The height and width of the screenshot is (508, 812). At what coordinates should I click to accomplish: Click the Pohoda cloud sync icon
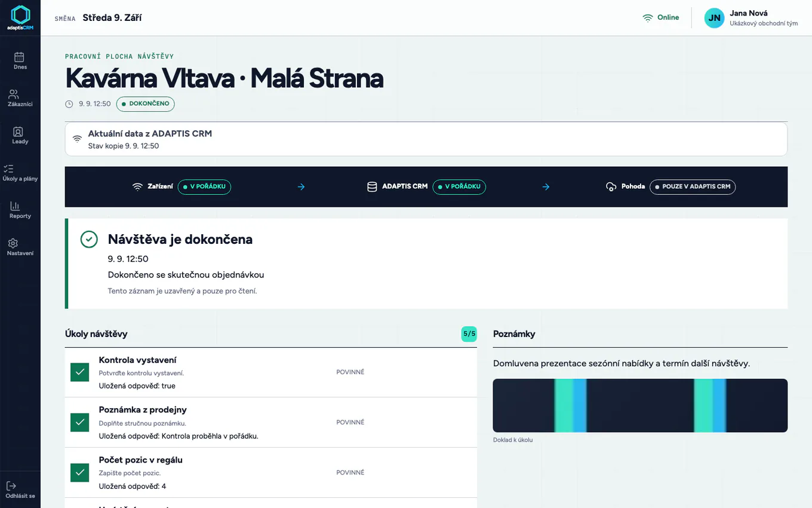click(611, 186)
